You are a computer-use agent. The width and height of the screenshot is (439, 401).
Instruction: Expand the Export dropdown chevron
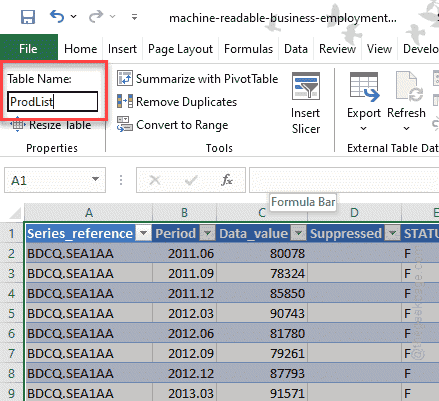[x=363, y=128]
